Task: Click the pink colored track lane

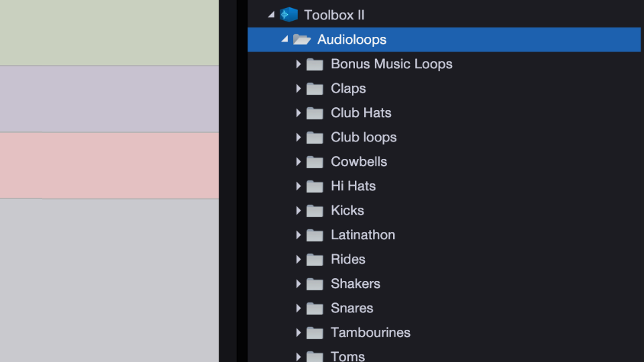Action: coord(109,165)
